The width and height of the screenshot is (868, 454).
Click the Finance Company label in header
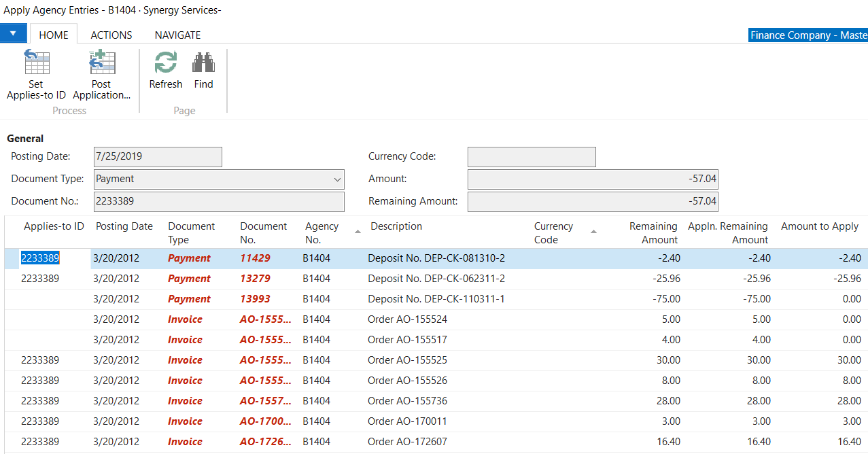pos(808,35)
